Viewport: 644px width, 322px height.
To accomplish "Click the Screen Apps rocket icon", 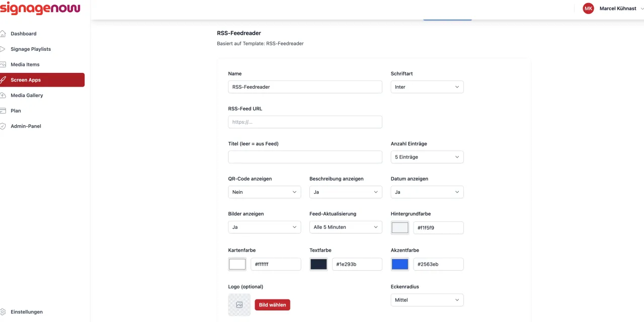I will (x=3, y=80).
